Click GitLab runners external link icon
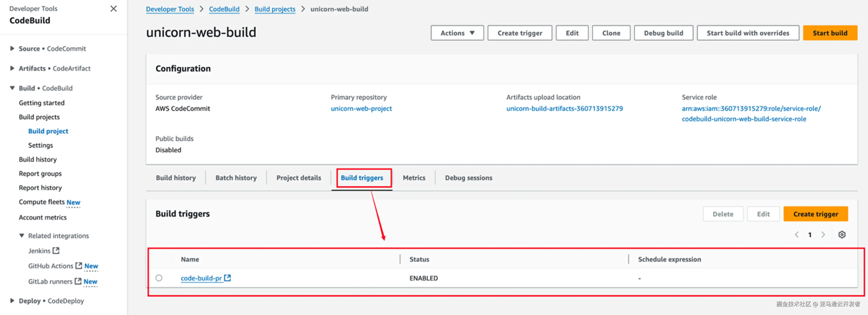Viewport: 868px width, 315px height. 78,281
